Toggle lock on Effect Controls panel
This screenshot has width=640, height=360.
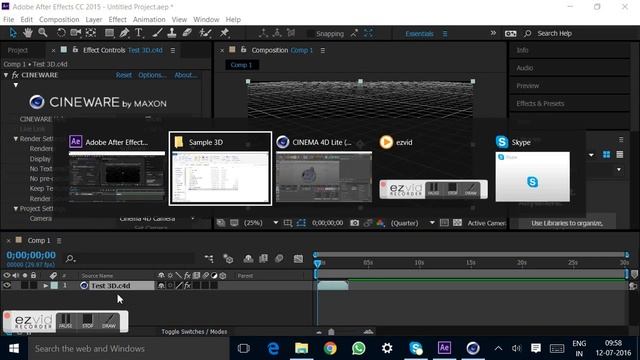pos(75,50)
